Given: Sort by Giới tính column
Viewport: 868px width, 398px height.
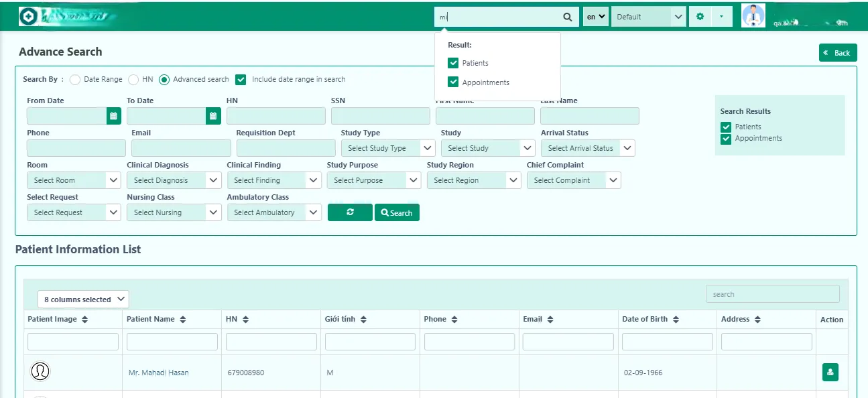Looking at the screenshot, I should tap(363, 320).
